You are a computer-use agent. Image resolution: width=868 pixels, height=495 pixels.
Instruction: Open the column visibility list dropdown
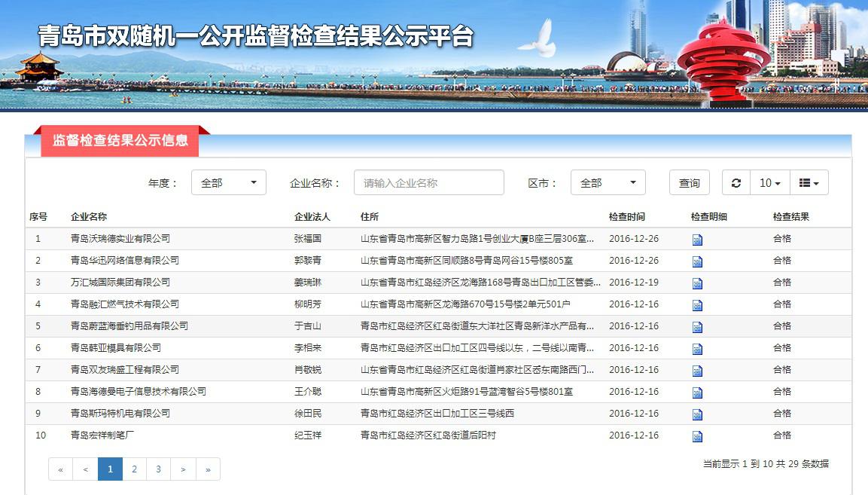coord(809,183)
